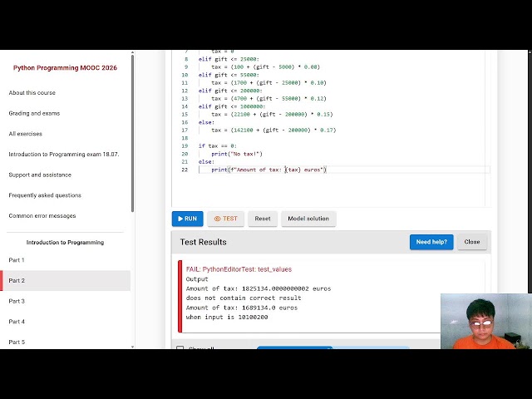Click the RUN play button

tap(187, 219)
